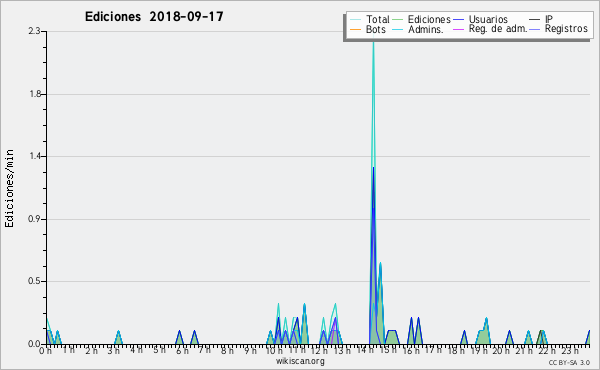Click the 'CC BY-SA 3.0' license text
The height and width of the screenshot is (370, 600).
coord(569,363)
